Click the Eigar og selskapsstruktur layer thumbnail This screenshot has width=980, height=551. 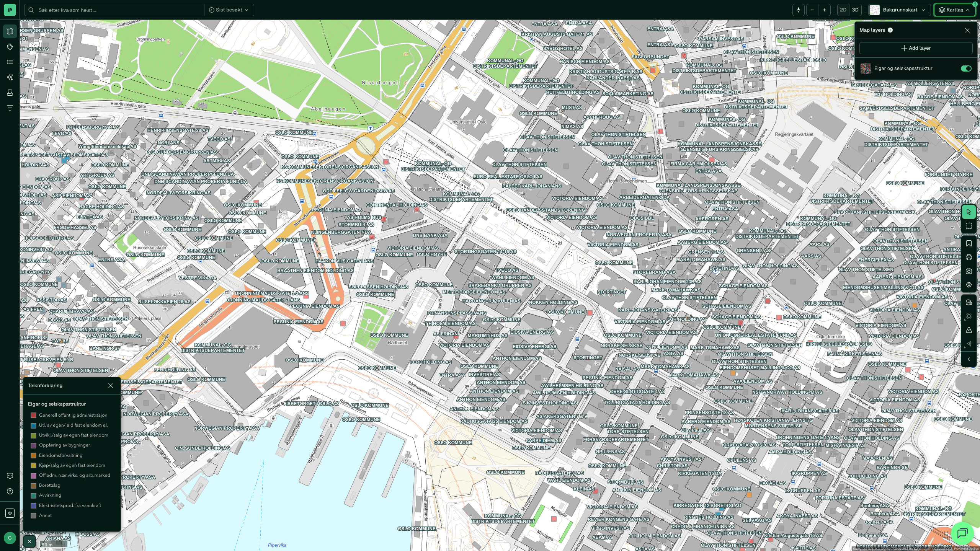tap(866, 68)
